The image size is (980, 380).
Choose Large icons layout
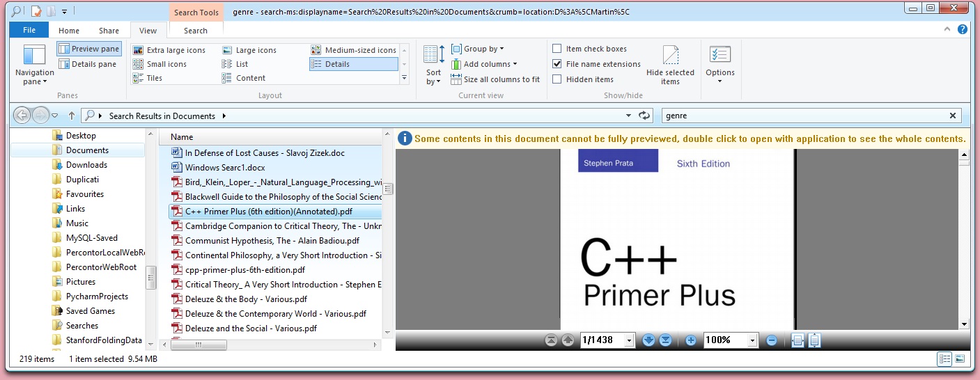click(249, 50)
